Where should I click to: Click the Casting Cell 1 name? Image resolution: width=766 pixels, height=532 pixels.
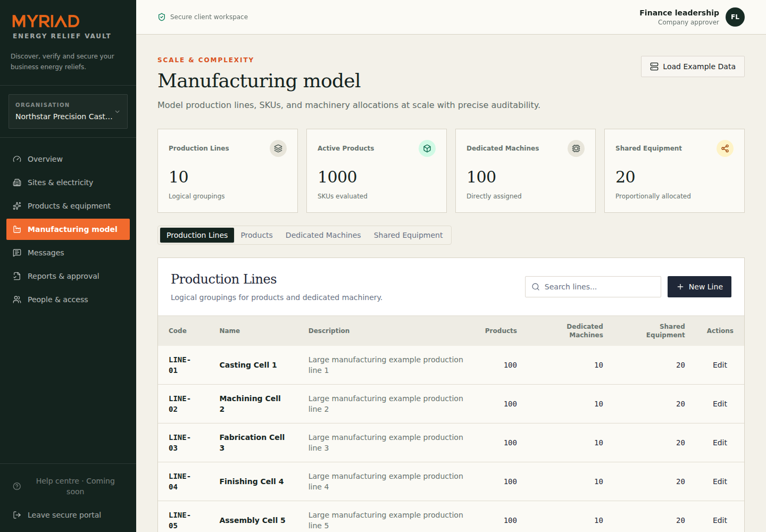point(248,365)
